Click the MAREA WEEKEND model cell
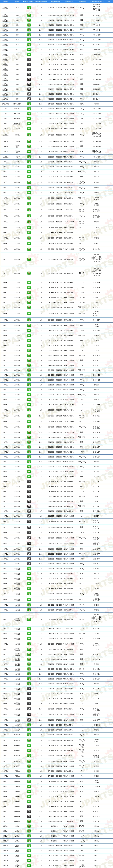 click(17, 124)
